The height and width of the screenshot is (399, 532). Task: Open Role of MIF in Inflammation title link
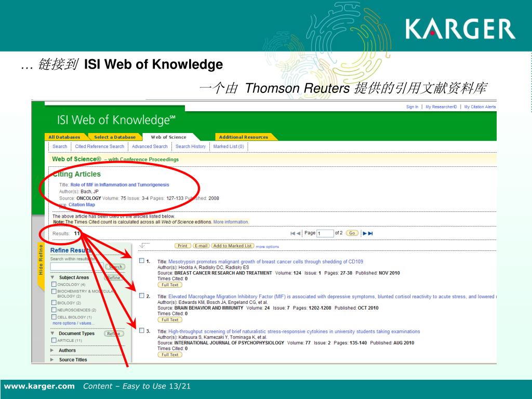(119, 185)
